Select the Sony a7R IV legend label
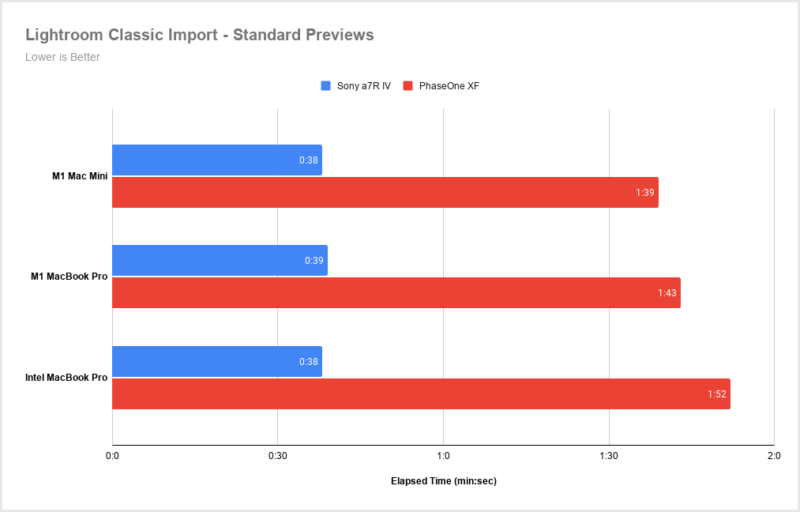 pos(363,86)
